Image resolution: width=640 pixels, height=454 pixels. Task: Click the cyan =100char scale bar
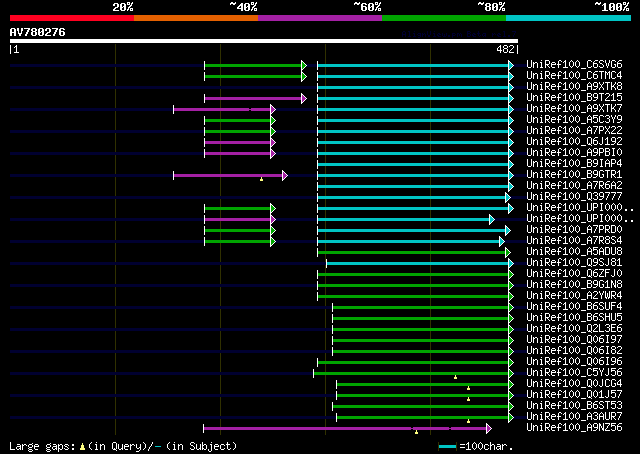pyautogui.click(x=447, y=447)
